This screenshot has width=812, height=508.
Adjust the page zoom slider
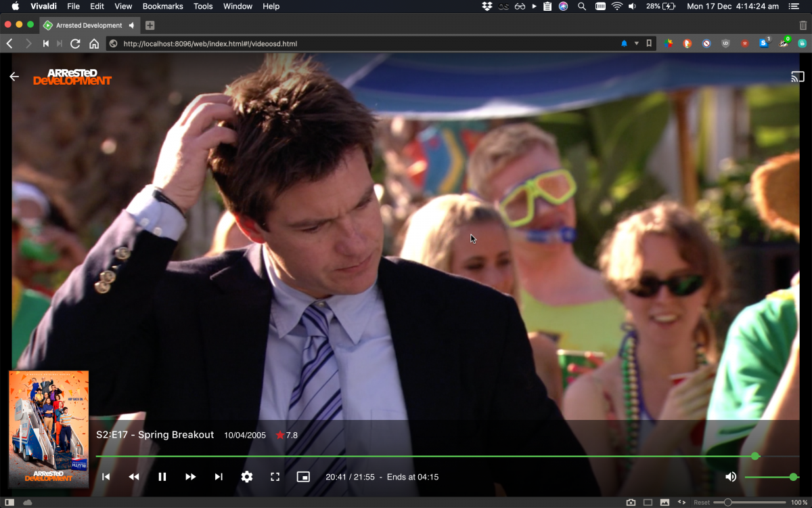(x=750, y=503)
